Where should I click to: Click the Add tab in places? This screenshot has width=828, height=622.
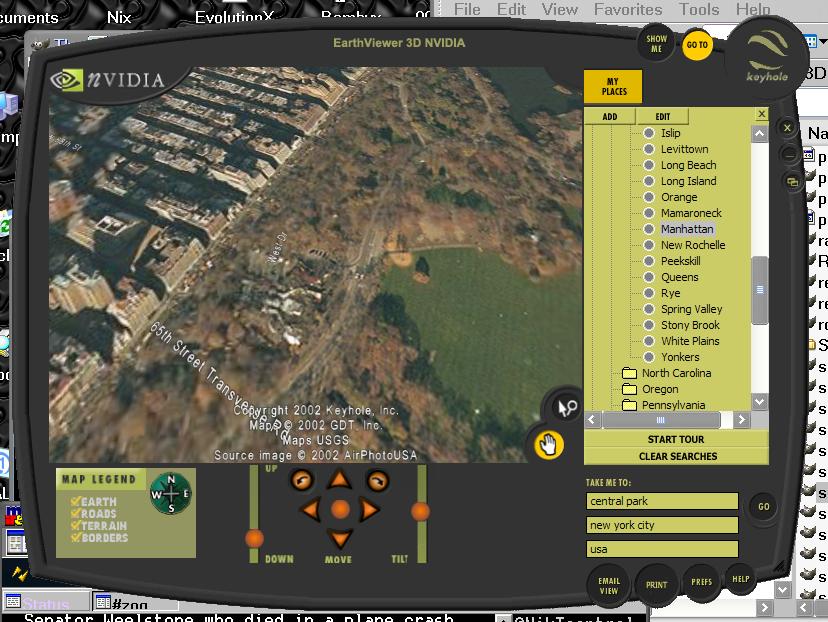(x=610, y=117)
